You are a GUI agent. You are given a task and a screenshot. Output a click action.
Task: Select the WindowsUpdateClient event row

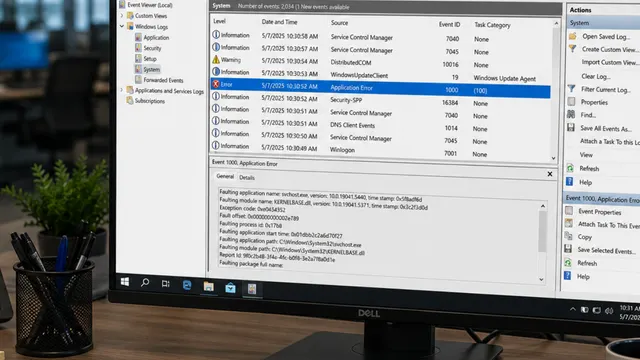[x=380, y=75]
